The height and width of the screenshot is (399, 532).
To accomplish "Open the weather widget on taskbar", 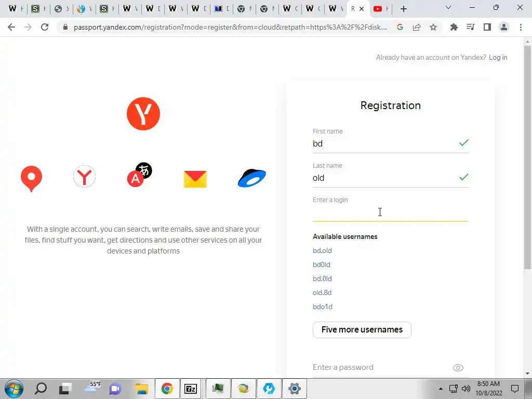I will 92,387.
